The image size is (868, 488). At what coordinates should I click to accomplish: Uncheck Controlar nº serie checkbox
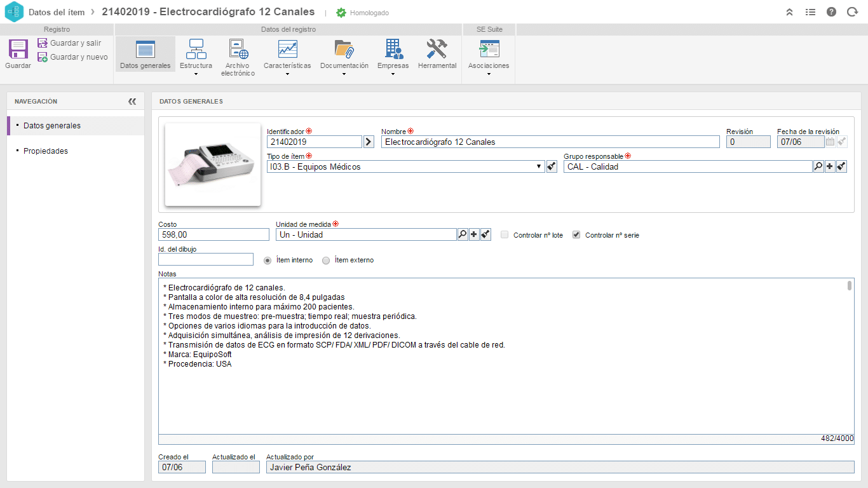tap(576, 234)
